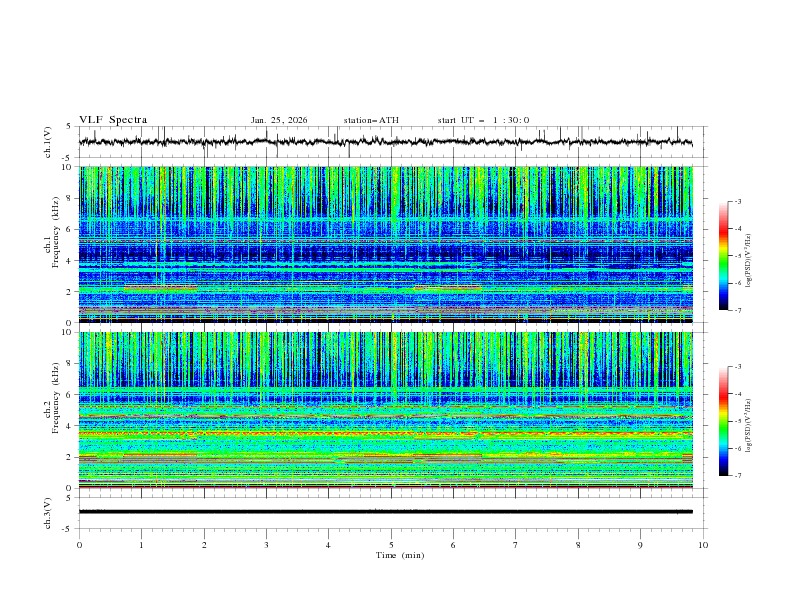Select the Jan. 25, 2026 date label

pos(279,120)
